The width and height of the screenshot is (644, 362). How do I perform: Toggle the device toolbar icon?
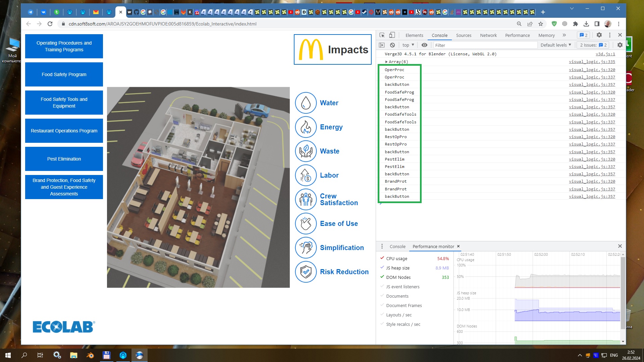coord(392,35)
